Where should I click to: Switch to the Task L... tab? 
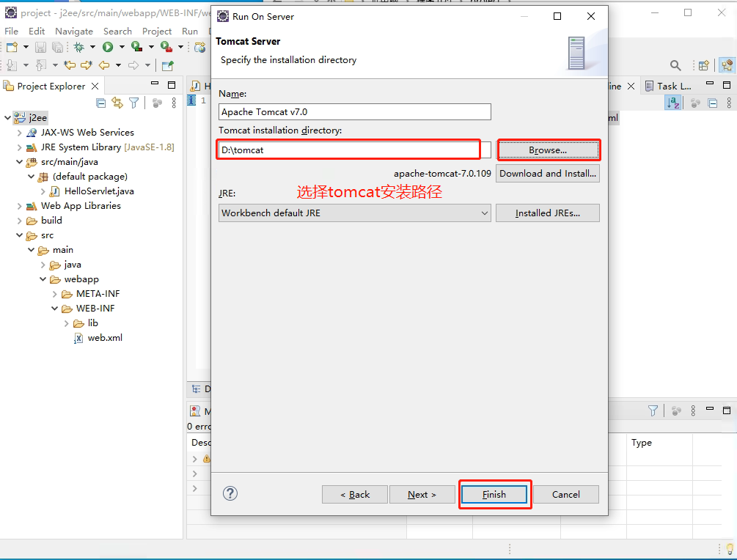(x=669, y=86)
